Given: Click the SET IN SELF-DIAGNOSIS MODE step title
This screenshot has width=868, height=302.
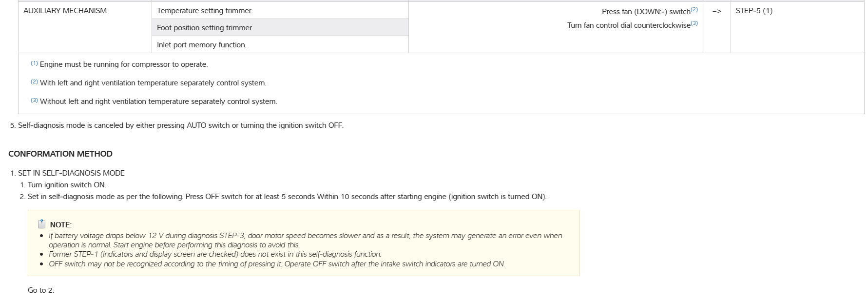Looking at the screenshot, I should [x=71, y=173].
